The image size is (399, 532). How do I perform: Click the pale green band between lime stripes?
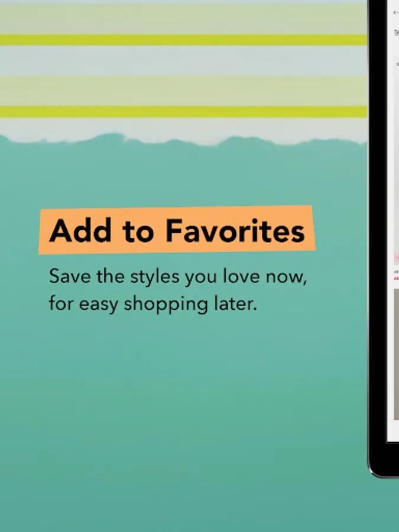pos(183,91)
